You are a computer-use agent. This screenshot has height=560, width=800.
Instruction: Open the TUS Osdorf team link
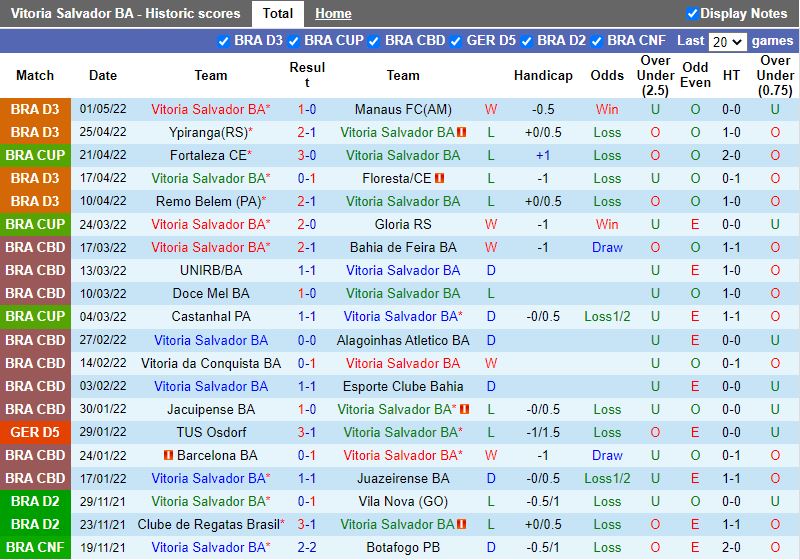[x=211, y=432]
